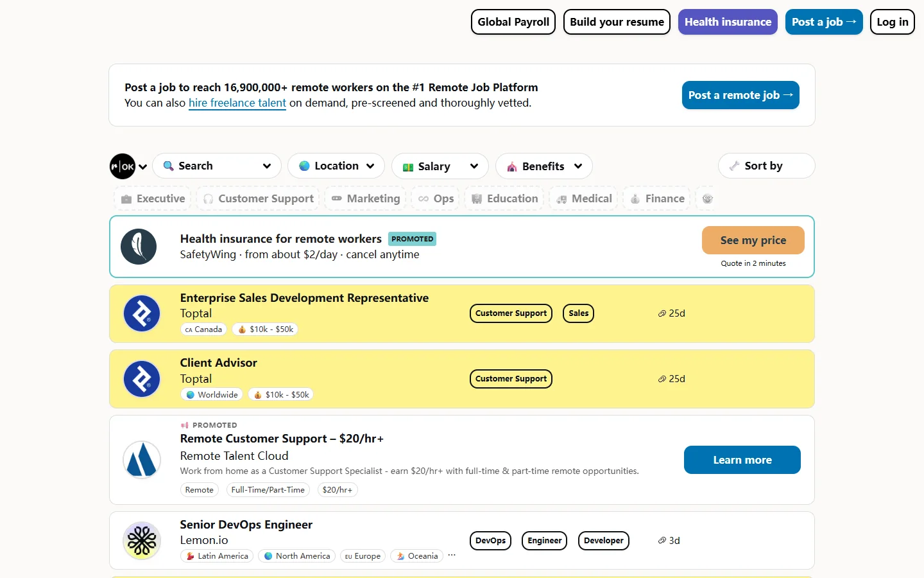924x578 pixels.
Task: Click the Health insurance button
Action: (728, 22)
